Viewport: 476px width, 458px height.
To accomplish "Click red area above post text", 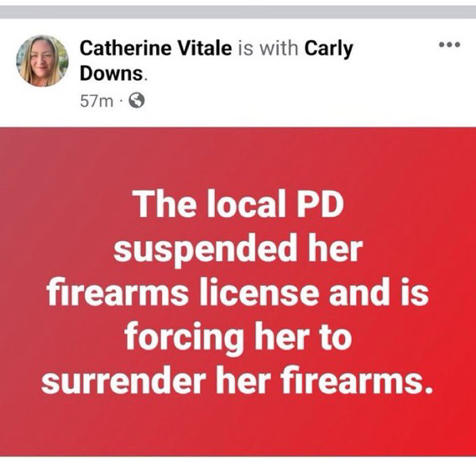I will [x=238, y=156].
